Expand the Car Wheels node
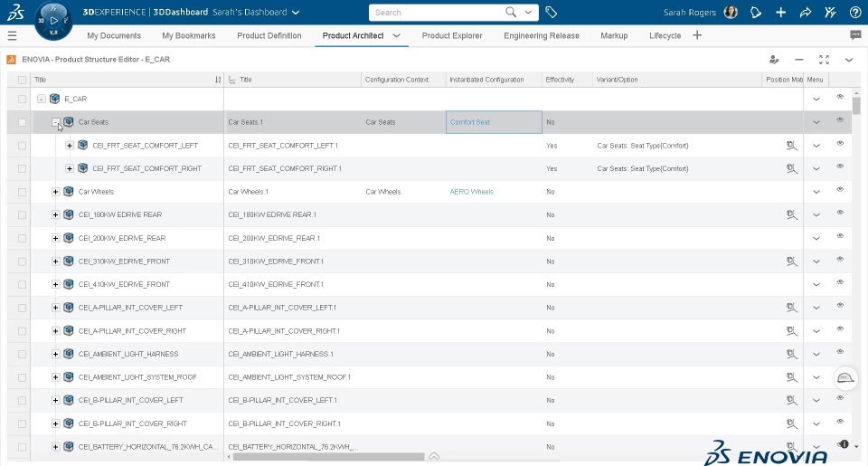The height and width of the screenshot is (466, 868). point(55,192)
